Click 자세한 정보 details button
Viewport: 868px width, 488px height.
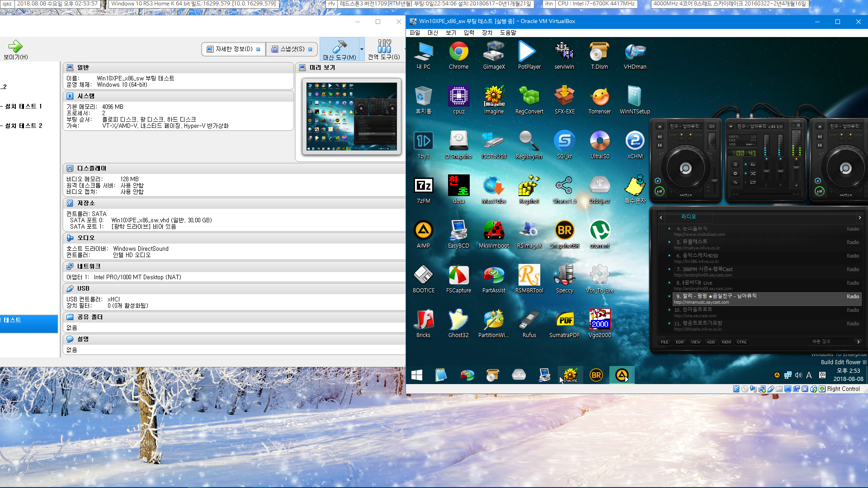coord(232,49)
